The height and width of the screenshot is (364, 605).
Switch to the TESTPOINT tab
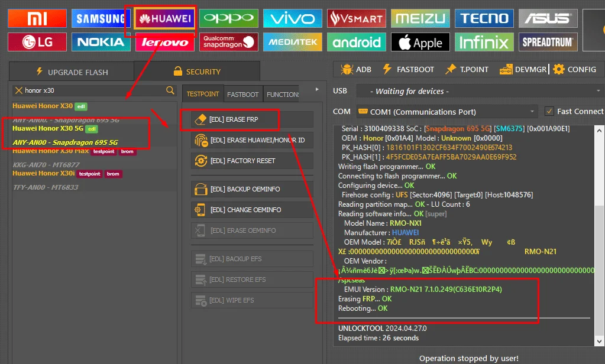coord(203,94)
